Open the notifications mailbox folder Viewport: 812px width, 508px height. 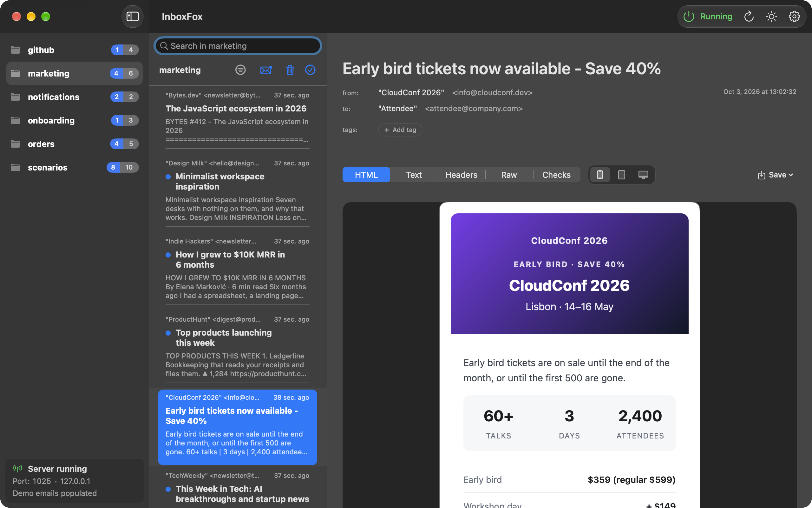(75, 97)
